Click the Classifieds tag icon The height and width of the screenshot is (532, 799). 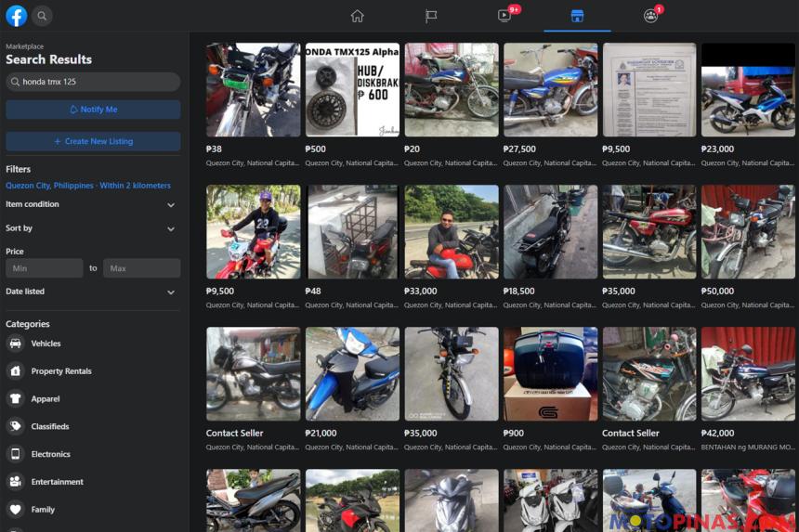point(15,426)
